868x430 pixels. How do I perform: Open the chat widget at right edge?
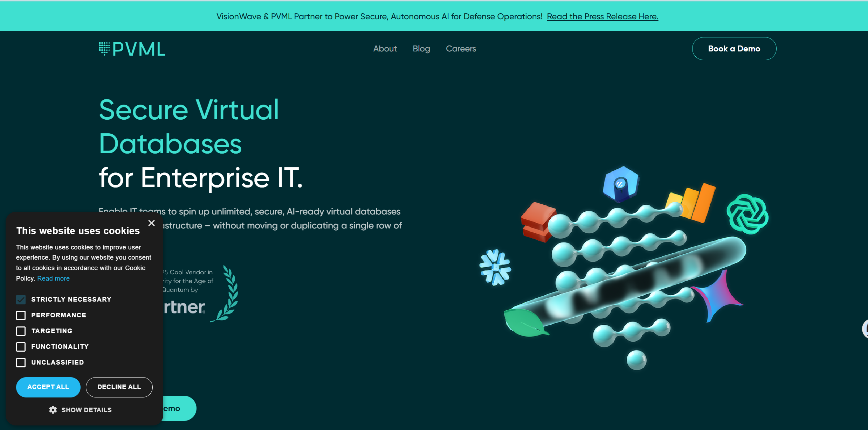coord(865,329)
